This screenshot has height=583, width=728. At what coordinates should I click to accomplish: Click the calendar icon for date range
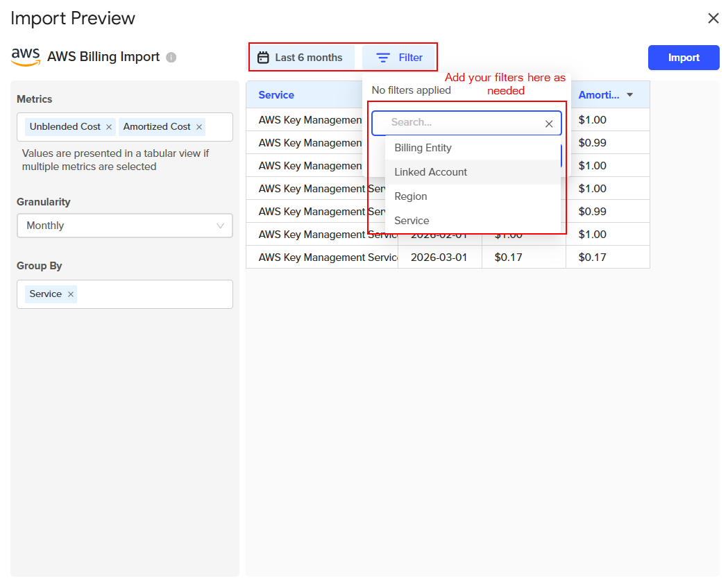[263, 58]
